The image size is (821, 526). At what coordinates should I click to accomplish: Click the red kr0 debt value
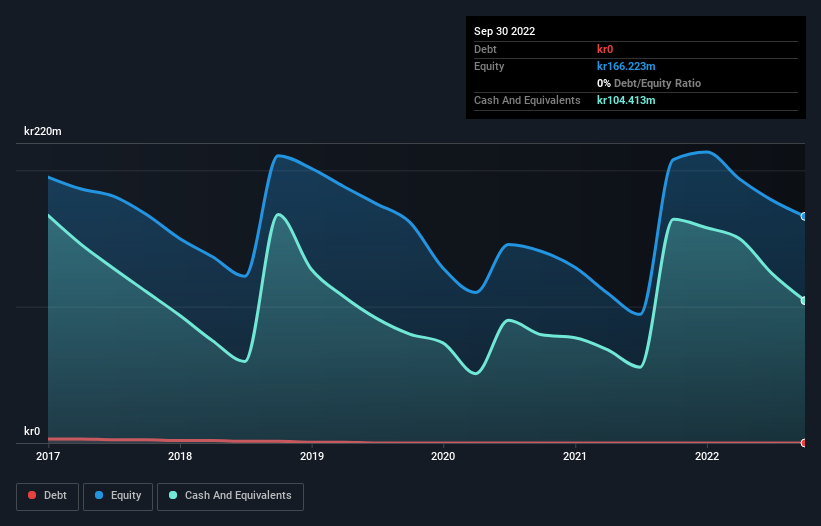click(605, 49)
